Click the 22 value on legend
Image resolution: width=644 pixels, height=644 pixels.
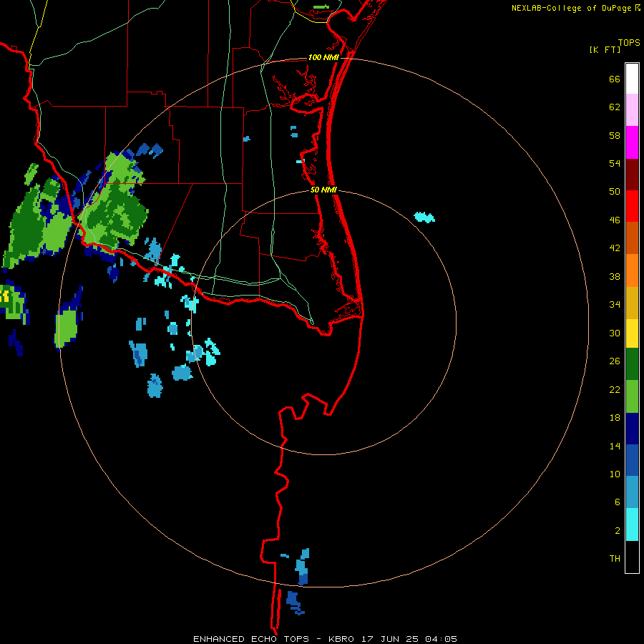tap(615, 390)
